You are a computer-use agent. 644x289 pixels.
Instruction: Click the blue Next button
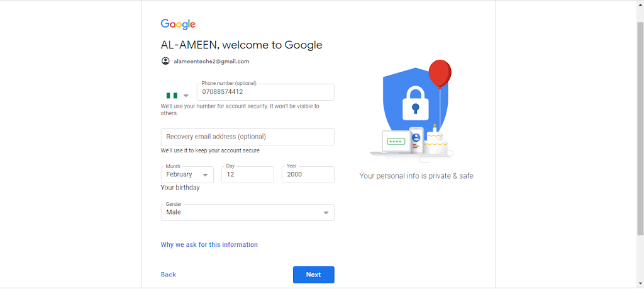click(x=313, y=275)
